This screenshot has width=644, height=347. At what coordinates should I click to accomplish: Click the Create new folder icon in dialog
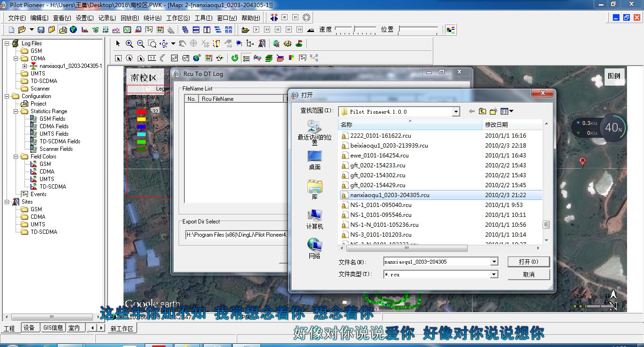point(493,112)
